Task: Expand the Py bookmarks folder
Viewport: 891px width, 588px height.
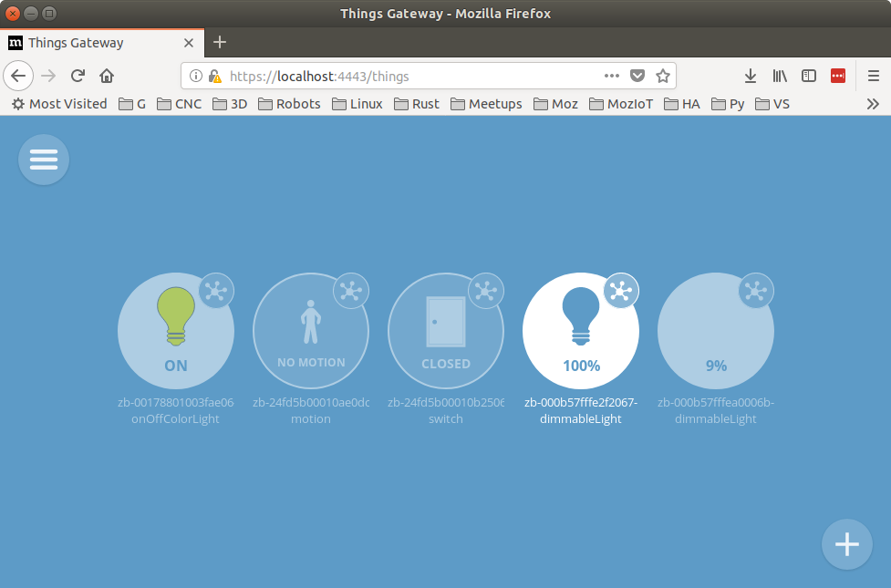Action: (x=729, y=104)
